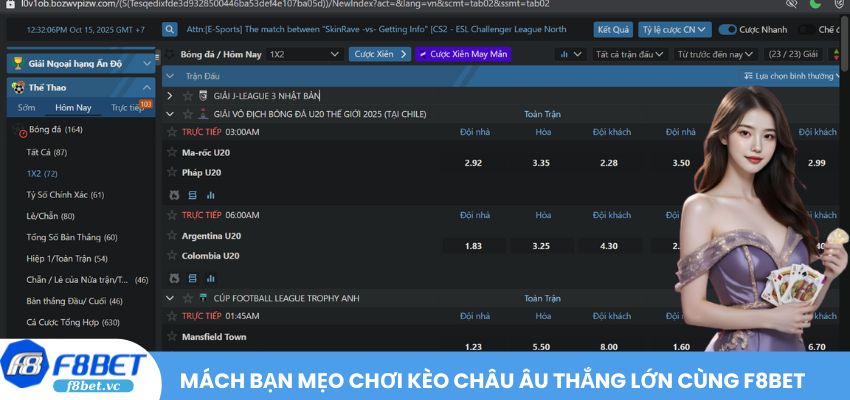Favorite the Cúp Football League Trophy Anh star
Screen dimensions: 850x400
pos(188,298)
